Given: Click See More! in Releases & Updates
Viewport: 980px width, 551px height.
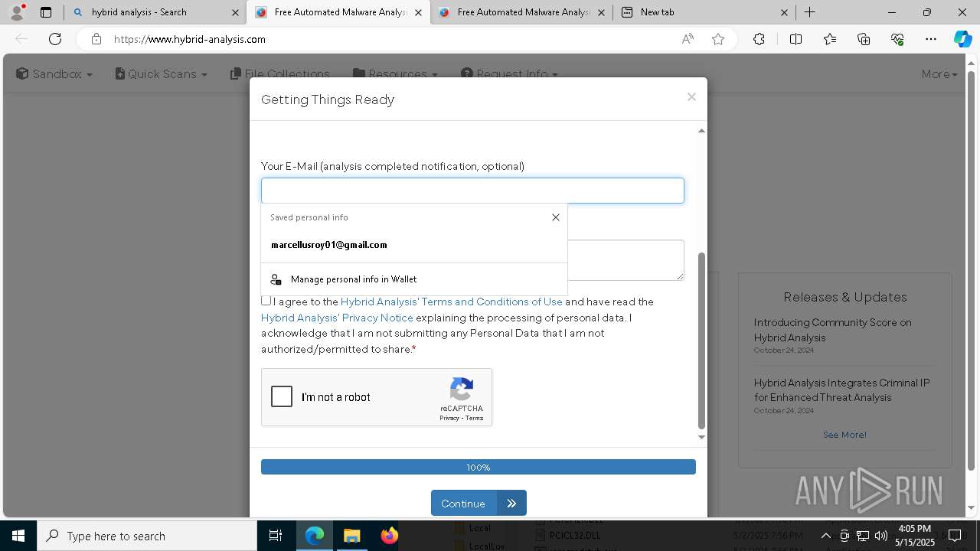Looking at the screenshot, I should coord(844,435).
